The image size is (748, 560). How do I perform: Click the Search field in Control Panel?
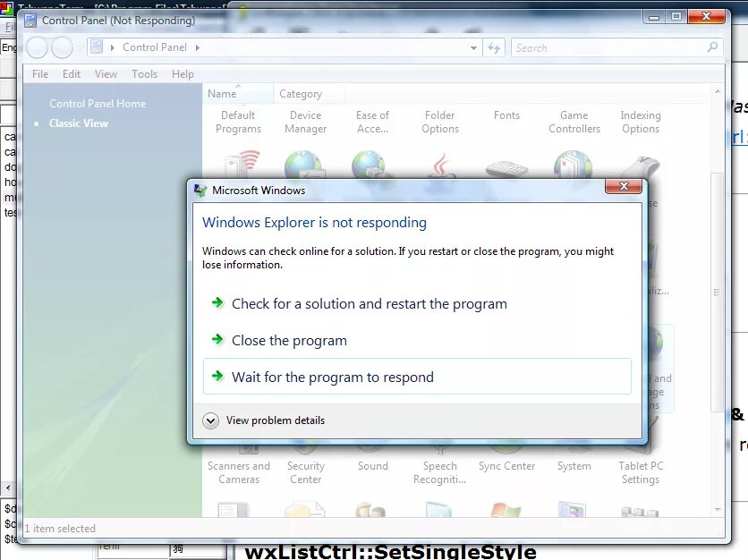click(608, 47)
